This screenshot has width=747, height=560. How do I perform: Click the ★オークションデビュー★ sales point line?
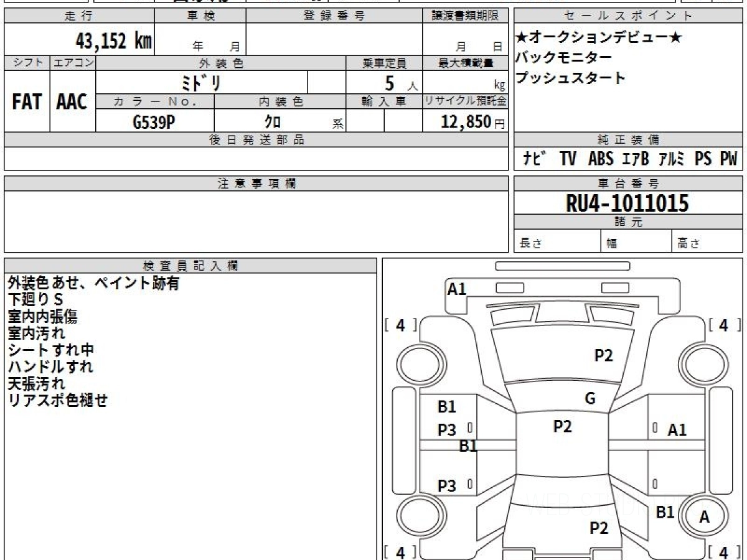click(x=599, y=37)
